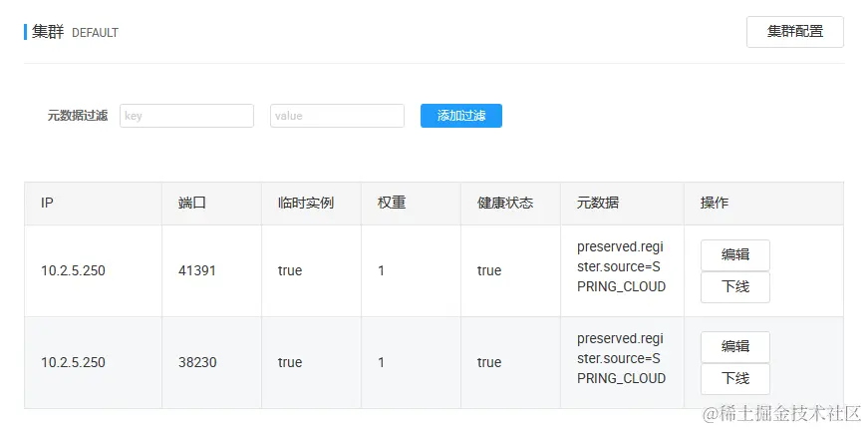The height and width of the screenshot is (430, 868).
Task: Click 下线 for the port 41391 instance
Action: pos(735,287)
